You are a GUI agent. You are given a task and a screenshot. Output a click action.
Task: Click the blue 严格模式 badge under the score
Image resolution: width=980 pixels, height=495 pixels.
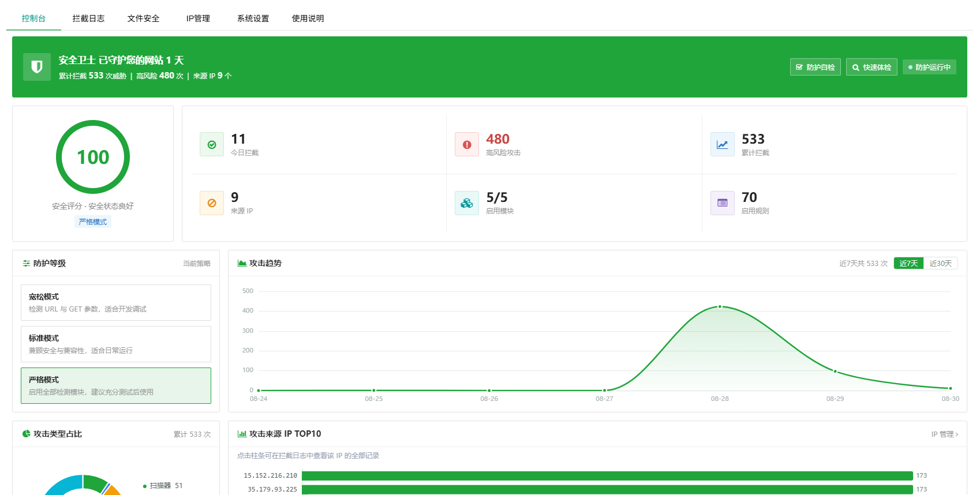coord(93,222)
